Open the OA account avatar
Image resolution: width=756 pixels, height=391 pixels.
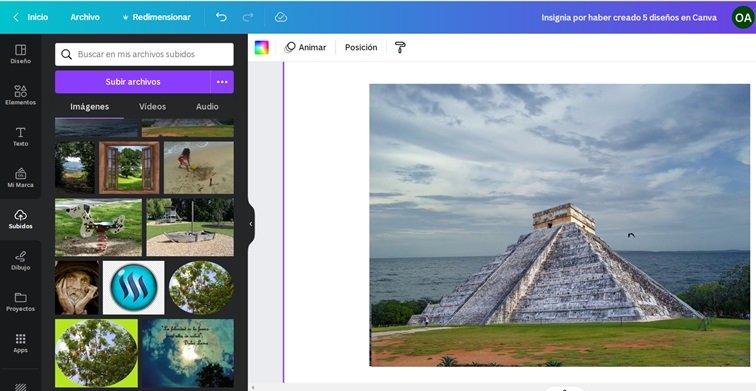pyautogui.click(x=742, y=18)
